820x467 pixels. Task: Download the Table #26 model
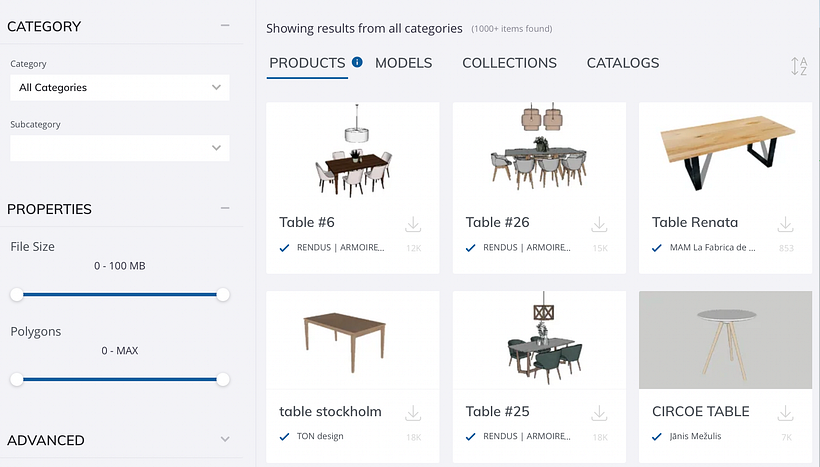coord(599,224)
